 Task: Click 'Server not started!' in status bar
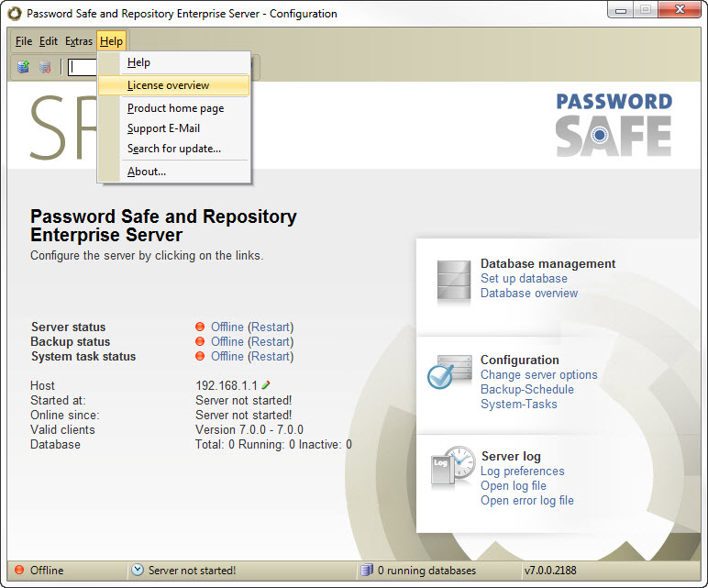(x=192, y=571)
